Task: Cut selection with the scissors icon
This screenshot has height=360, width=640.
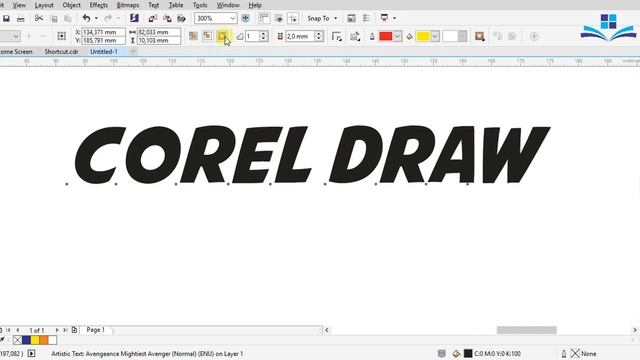Action: (39, 18)
